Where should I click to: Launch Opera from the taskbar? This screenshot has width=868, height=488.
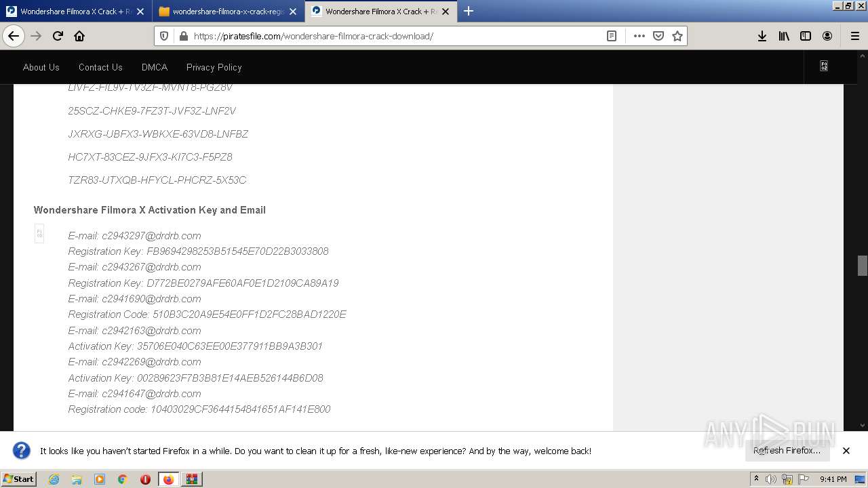[145, 479]
